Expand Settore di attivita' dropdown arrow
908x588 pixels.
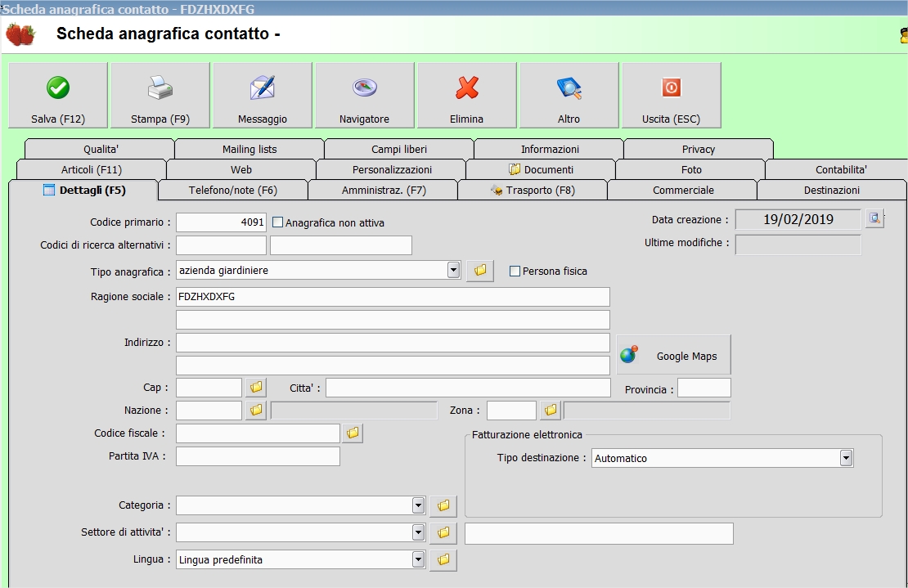pos(418,532)
